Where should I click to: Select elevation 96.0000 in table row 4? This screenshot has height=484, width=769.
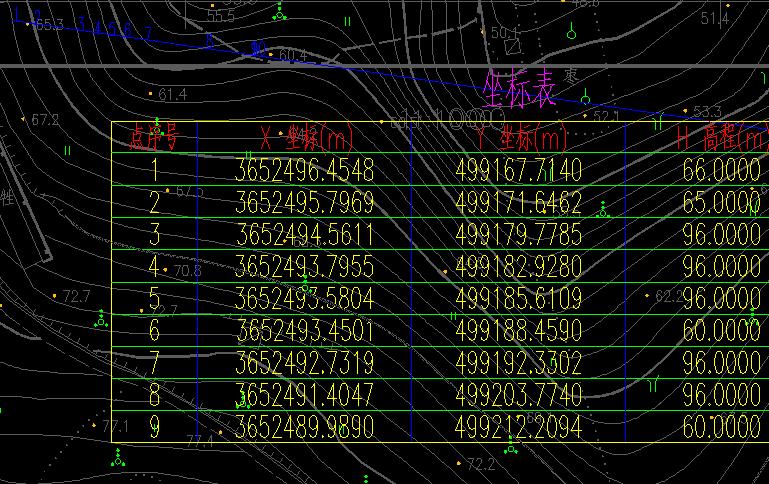[722, 266]
